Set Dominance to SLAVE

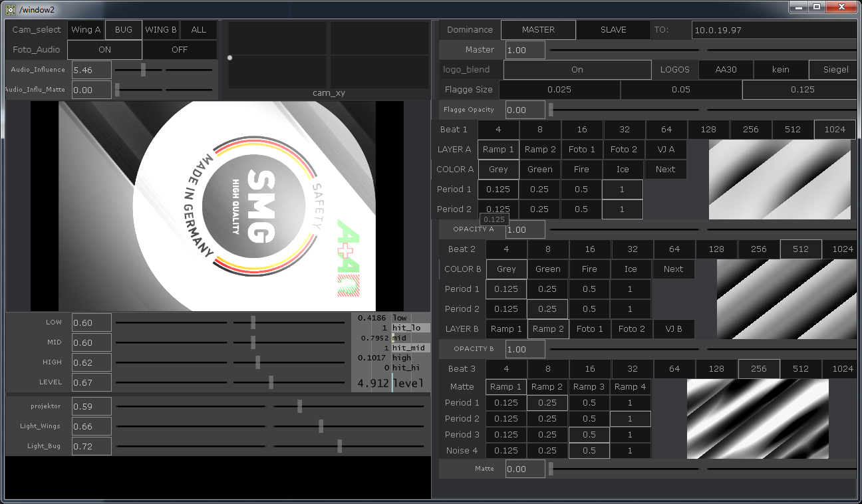pyautogui.click(x=613, y=30)
